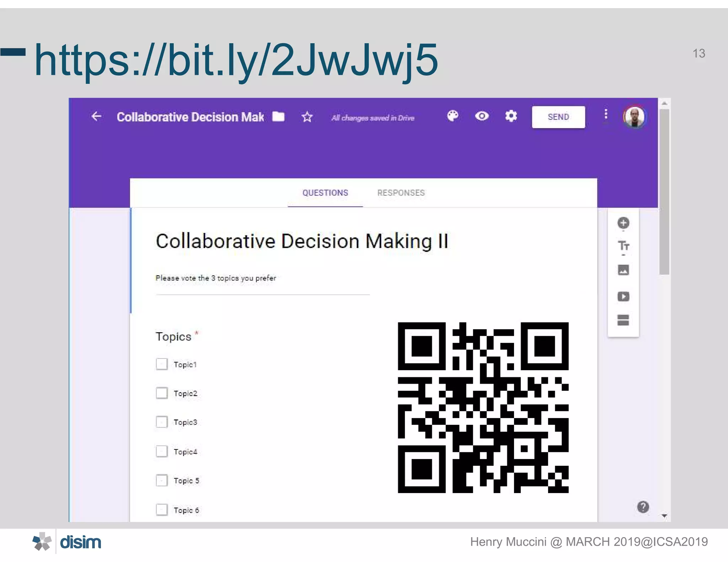Check the Topic 5 checkbox
The image size is (728, 562).
pos(162,480)
